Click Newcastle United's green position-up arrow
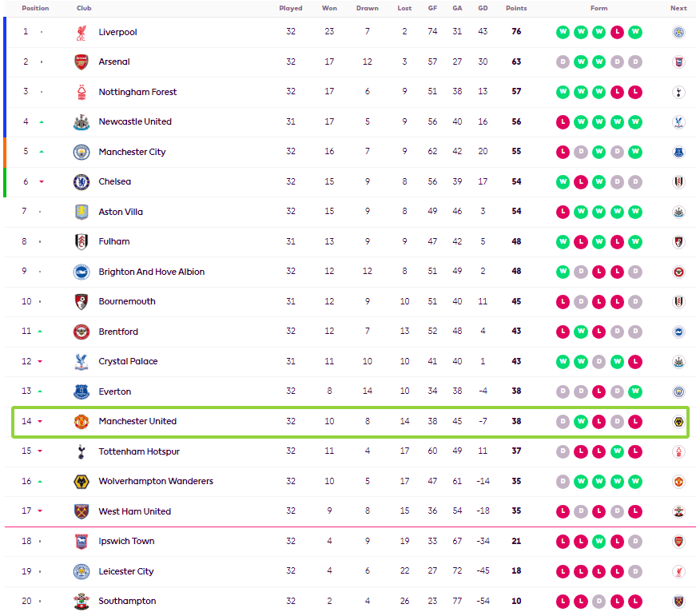This screenshot has height=616, width=696. [42, 121]
